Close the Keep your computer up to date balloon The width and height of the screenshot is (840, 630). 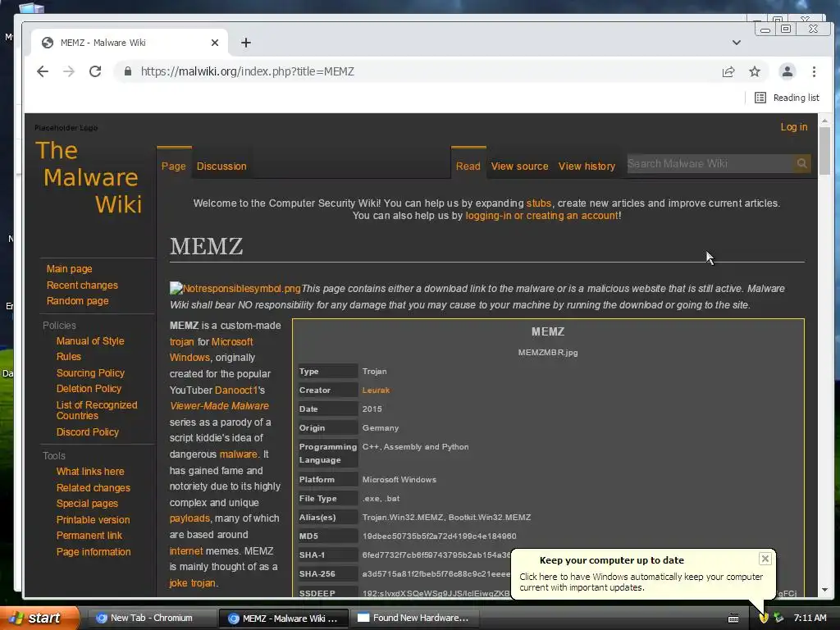point(765,559)
